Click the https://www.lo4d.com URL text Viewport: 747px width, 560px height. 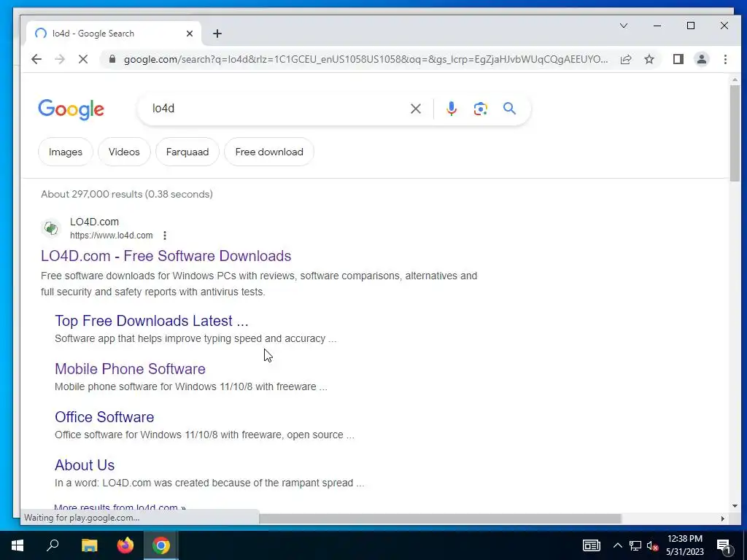click(x=112, y=236)
